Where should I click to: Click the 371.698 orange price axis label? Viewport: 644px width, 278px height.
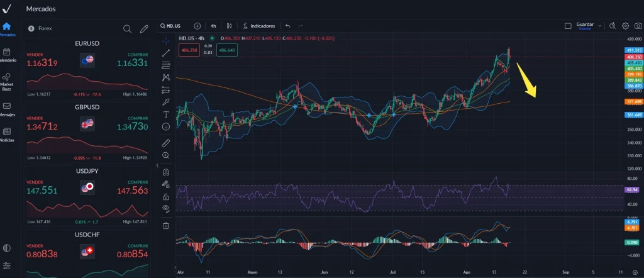(634, 101)
